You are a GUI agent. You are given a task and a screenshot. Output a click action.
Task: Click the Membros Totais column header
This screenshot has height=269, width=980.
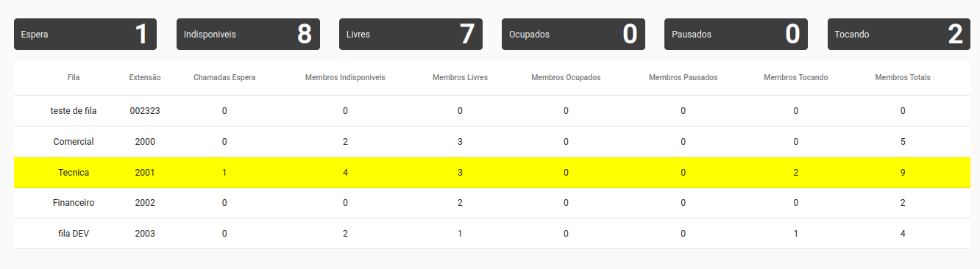click(903, 77)
